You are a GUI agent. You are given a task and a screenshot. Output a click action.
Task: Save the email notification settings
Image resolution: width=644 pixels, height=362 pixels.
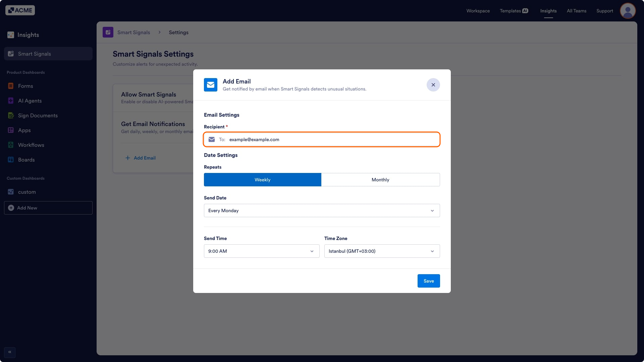428,281
